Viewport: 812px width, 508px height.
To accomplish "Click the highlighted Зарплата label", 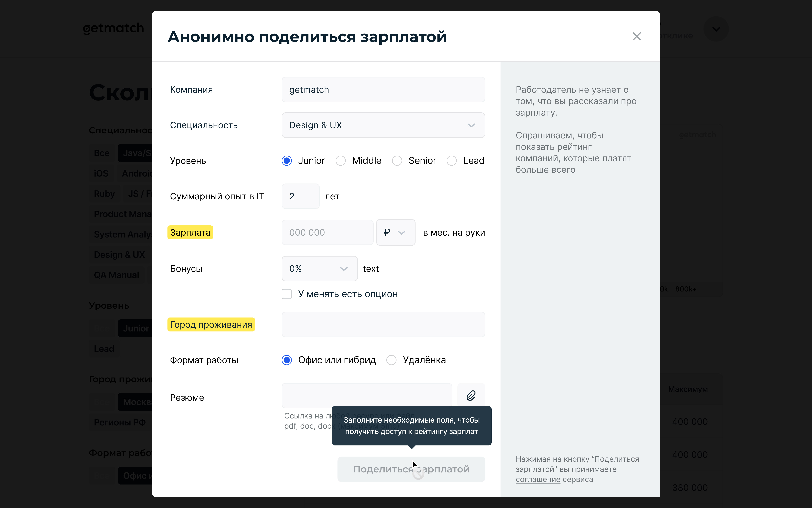I will [190, 233].
